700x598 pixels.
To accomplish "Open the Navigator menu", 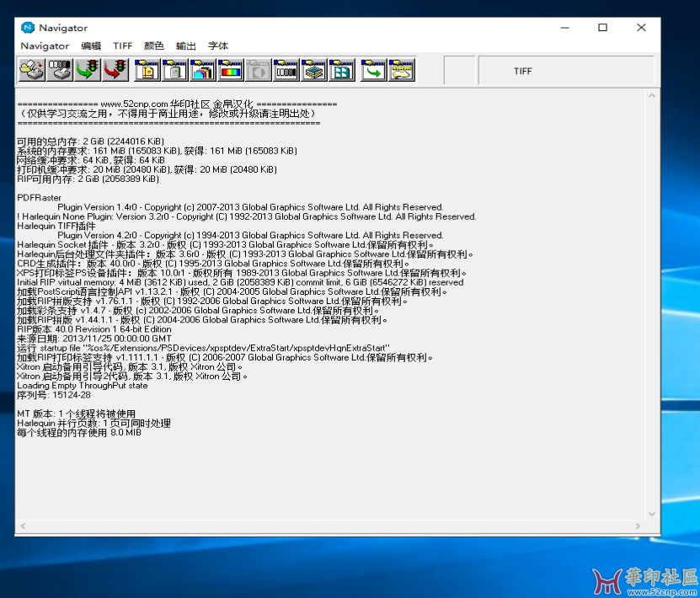I will tap(45, 46).
